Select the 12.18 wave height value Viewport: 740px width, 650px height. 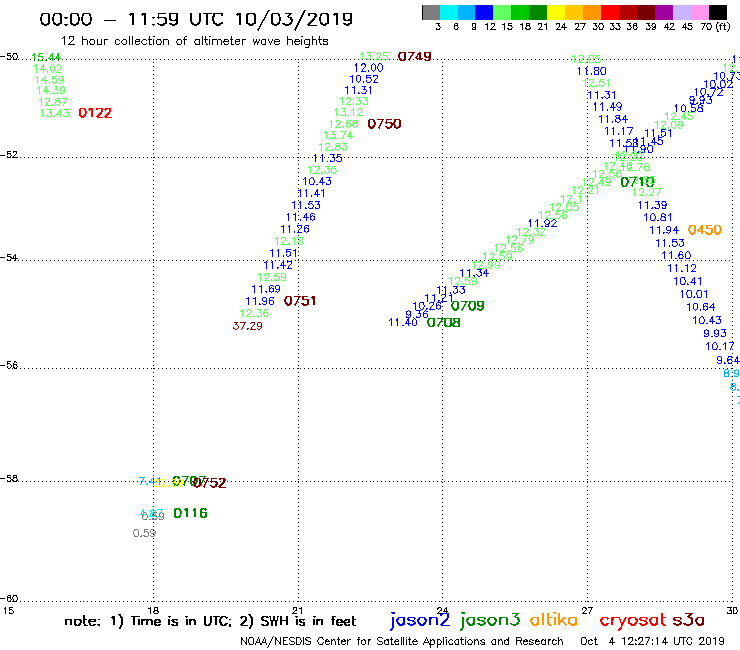point(289,241)
